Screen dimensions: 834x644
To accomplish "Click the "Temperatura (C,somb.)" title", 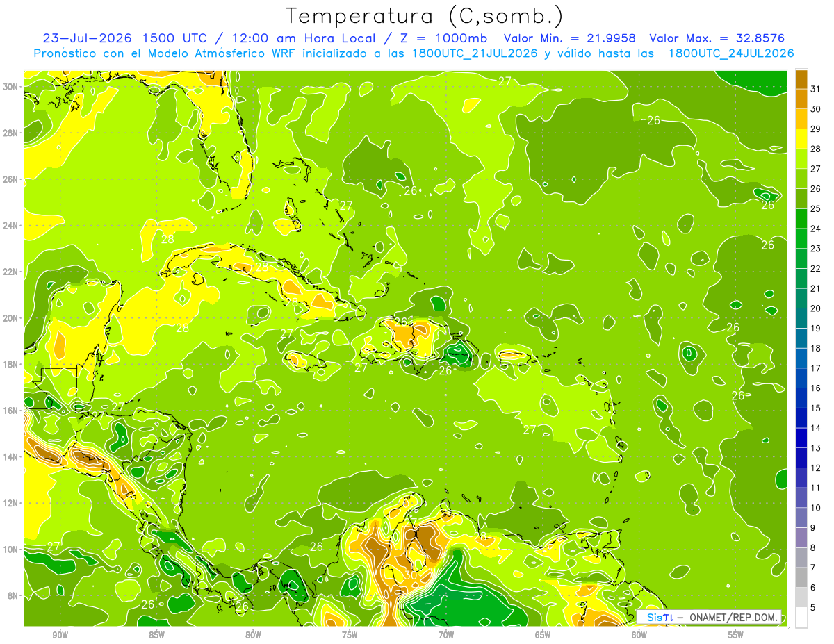I will click(425, 16).
